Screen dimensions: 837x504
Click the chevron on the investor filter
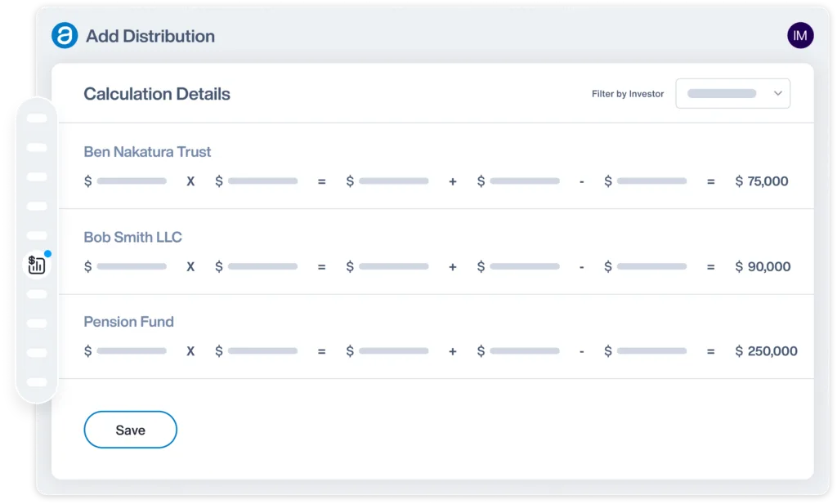coord(777,93)
